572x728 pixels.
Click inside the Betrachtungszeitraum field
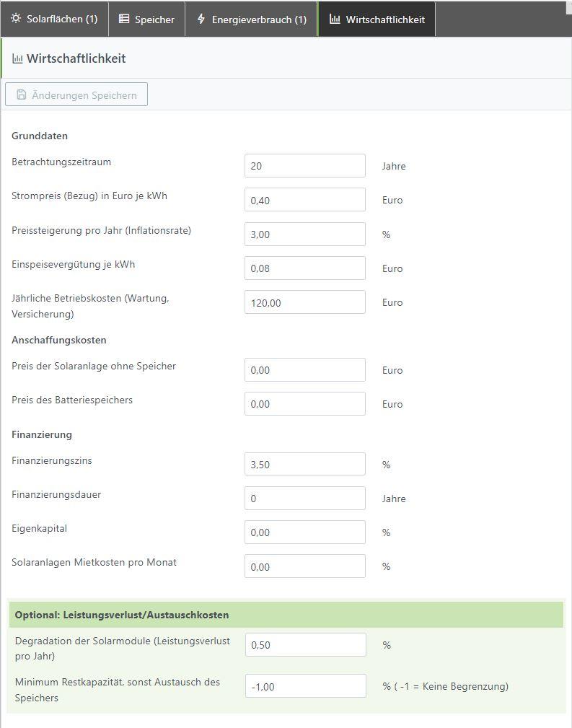click(x=304, y=165)
